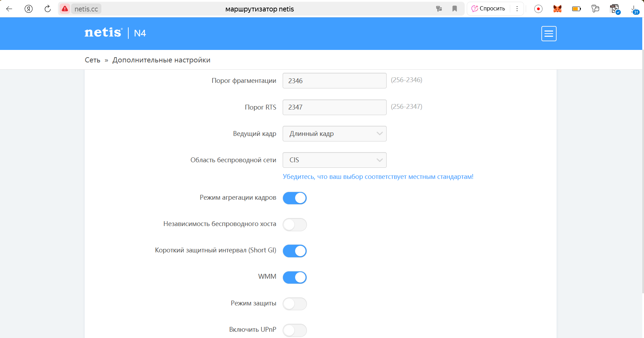Screen dimensions: 644x338
Task: Click the (256-2346) range hint
Action: click(x=406, y=80)
